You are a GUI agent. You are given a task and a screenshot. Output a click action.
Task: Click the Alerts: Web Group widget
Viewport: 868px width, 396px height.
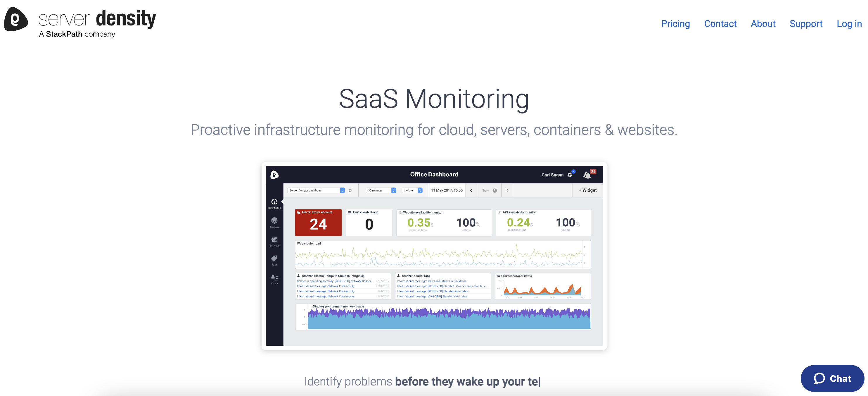(369, 223)
